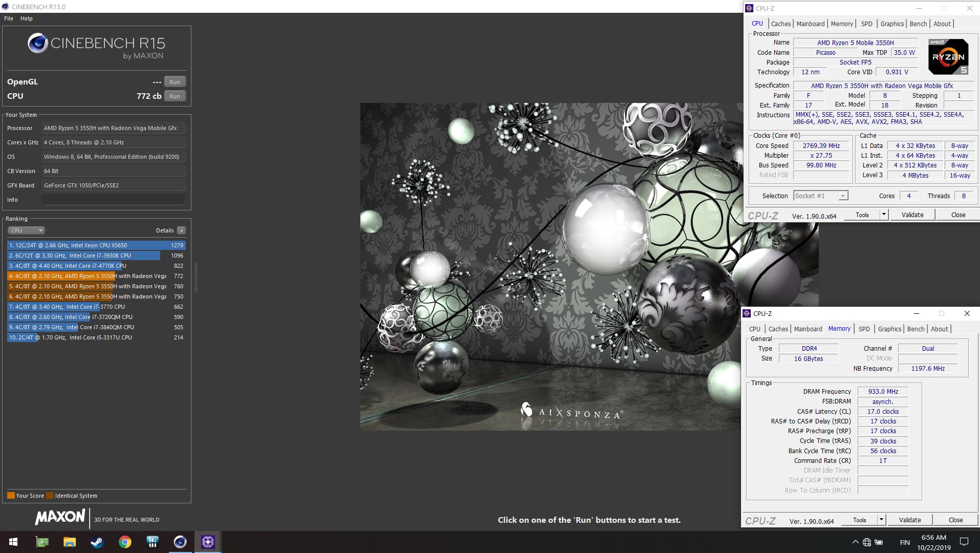Click the Identical System legend swatch
Screen dimensions: 980x553
pyautogui.click(x=50, y=496)
